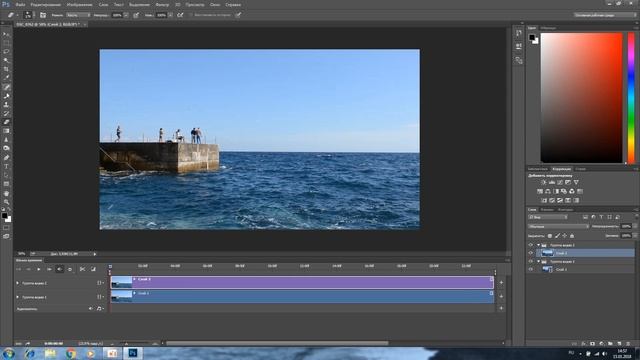Toggle lock transparent pixels
The width and height of the screenshot is (640, 360).
[x=550, y=236]
